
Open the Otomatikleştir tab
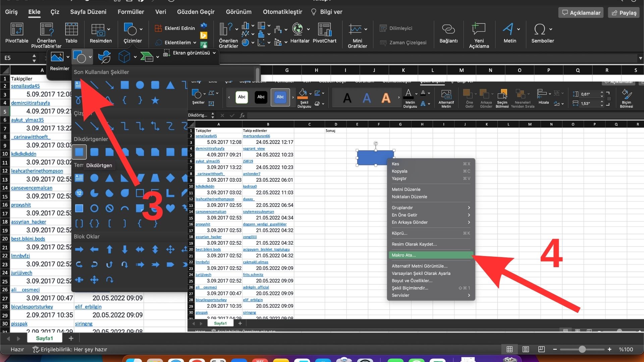pos(282,12)
